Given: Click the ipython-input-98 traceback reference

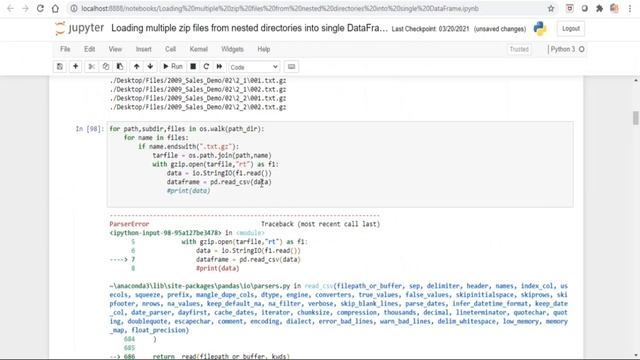Looking at the screenshot, I should coord(165,233).
